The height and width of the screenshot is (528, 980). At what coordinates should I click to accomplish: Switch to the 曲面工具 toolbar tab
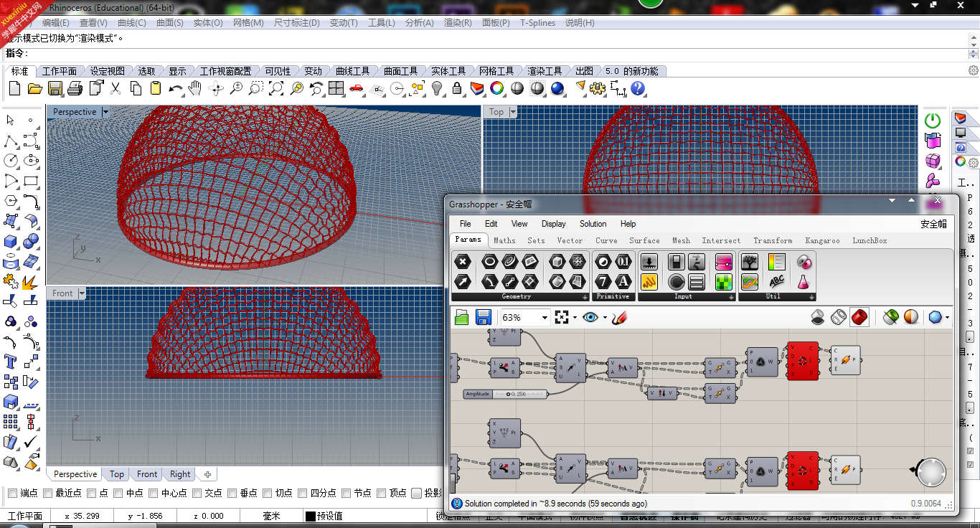[400, 71]
